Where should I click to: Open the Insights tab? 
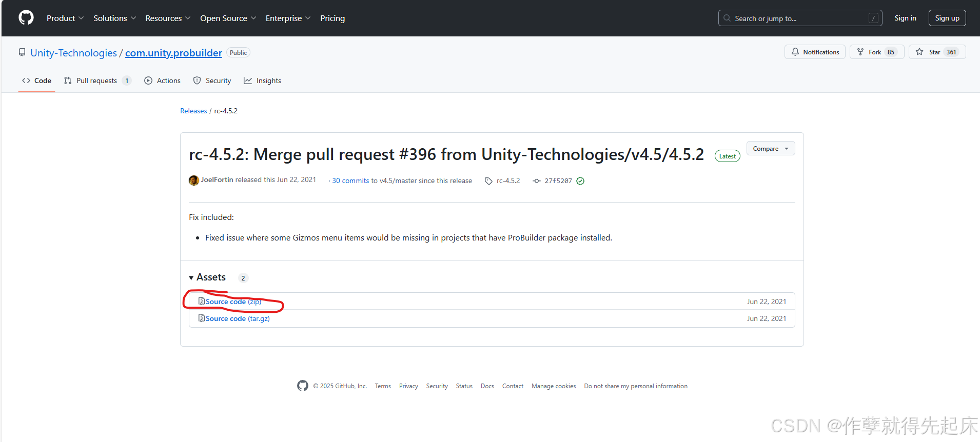pos(262,81)
